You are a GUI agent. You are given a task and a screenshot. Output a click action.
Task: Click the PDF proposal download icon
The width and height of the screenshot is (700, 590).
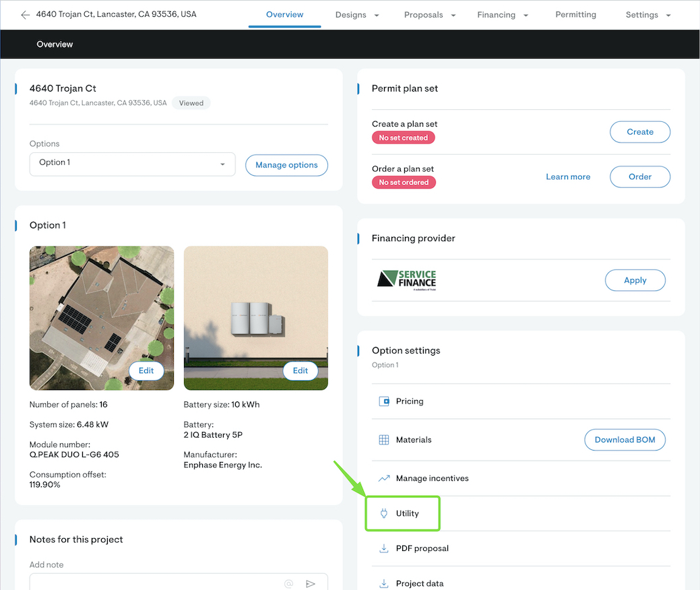(384, 548)
